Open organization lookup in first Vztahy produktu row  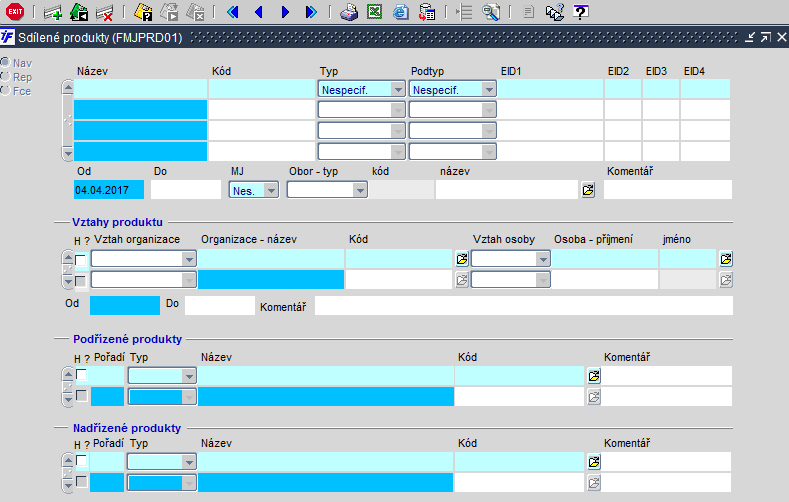pyautogui.click(x=462, y=259)
